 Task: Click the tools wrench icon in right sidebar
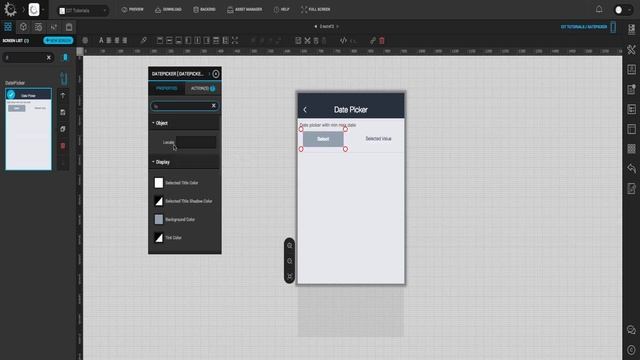631,49
